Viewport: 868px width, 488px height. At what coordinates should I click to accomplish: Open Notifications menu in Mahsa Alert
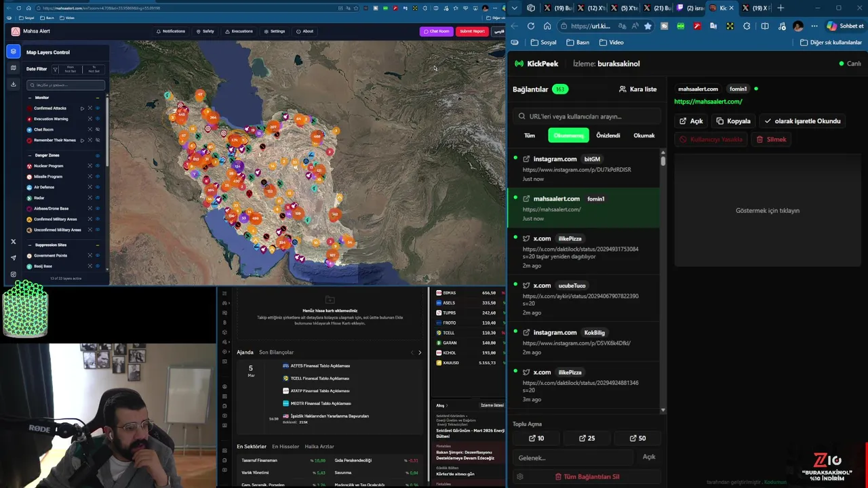[170, 31]
